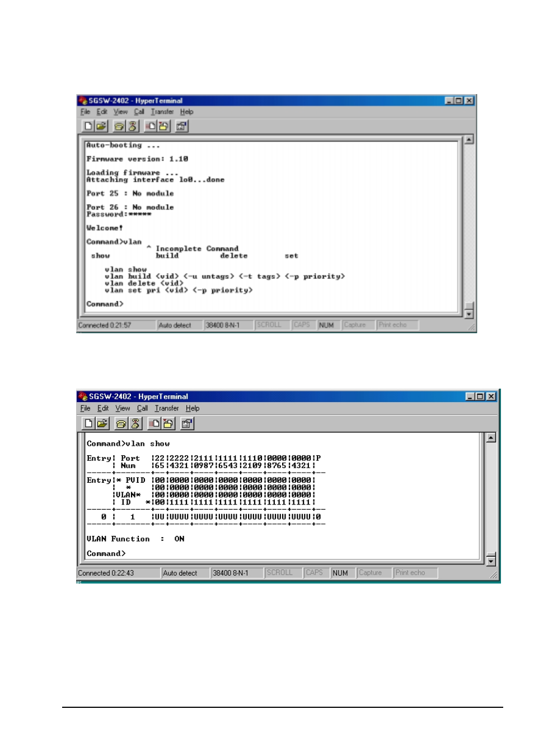Image resolution: width=534 pixels, height=756 pixels.
Task: Click New icon in lower HyperTerminal toolbar
Action: (88, 423)
